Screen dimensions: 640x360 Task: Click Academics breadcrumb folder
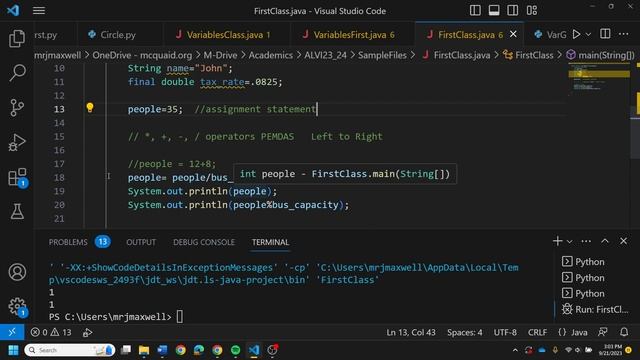click(270, 55)
